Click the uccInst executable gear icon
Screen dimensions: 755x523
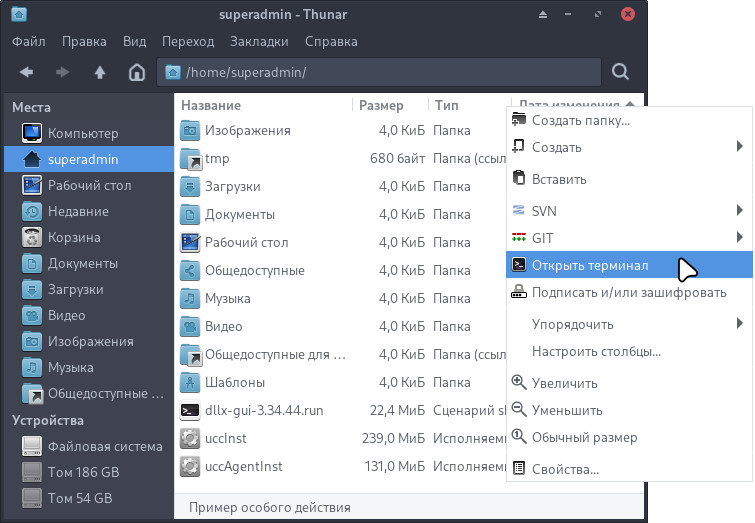pyautogui.click(x=190, y=438)
